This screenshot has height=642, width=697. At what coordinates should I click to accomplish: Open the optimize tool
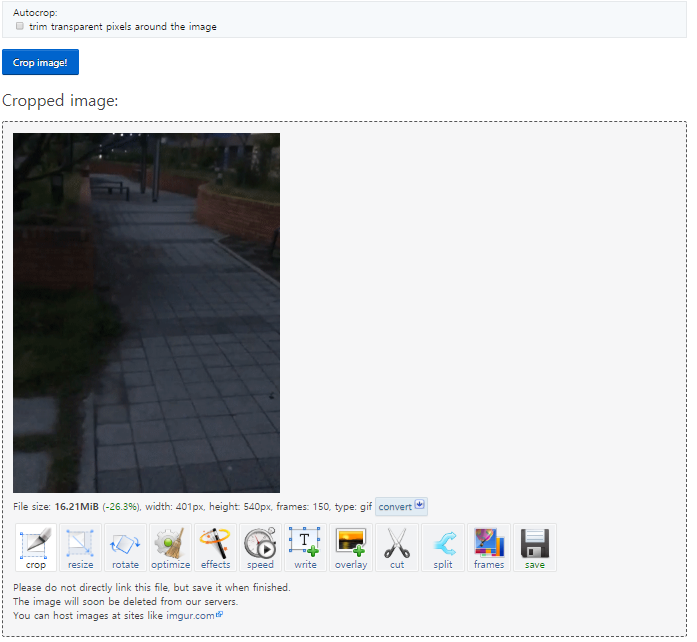(171, 547)
